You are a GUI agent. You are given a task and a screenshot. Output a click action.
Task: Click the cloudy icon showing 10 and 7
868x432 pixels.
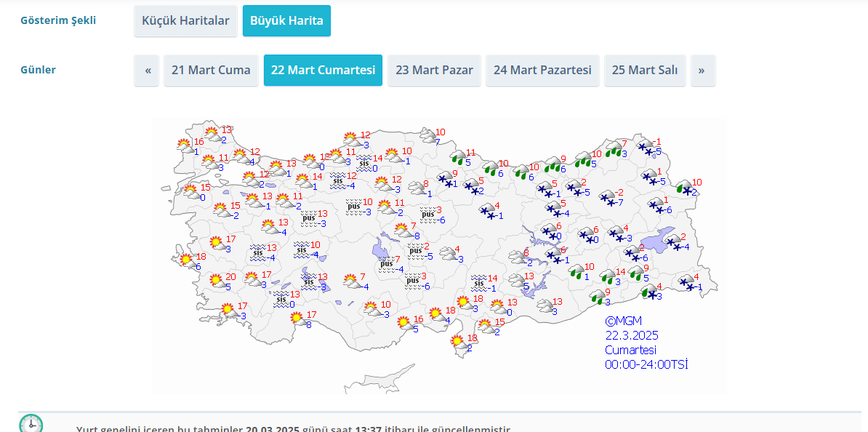(427, 135)
